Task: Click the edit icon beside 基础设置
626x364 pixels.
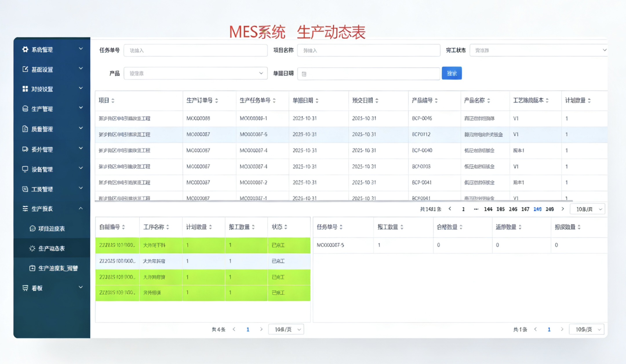Action: click(x=25, y=69)
